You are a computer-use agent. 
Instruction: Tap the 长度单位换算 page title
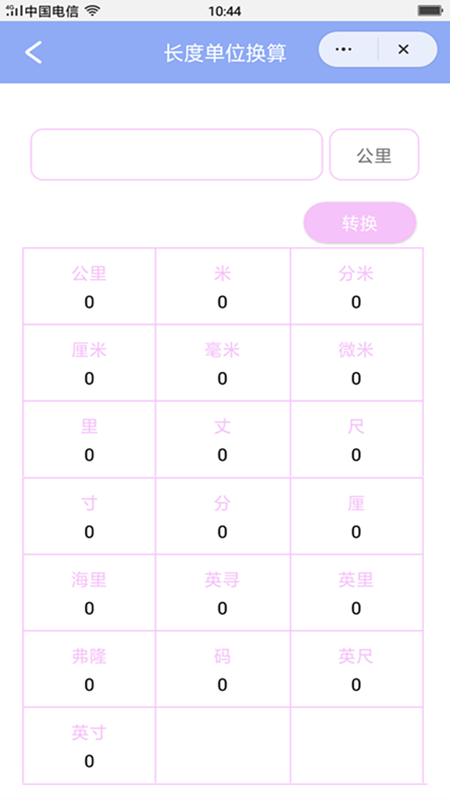225,53
